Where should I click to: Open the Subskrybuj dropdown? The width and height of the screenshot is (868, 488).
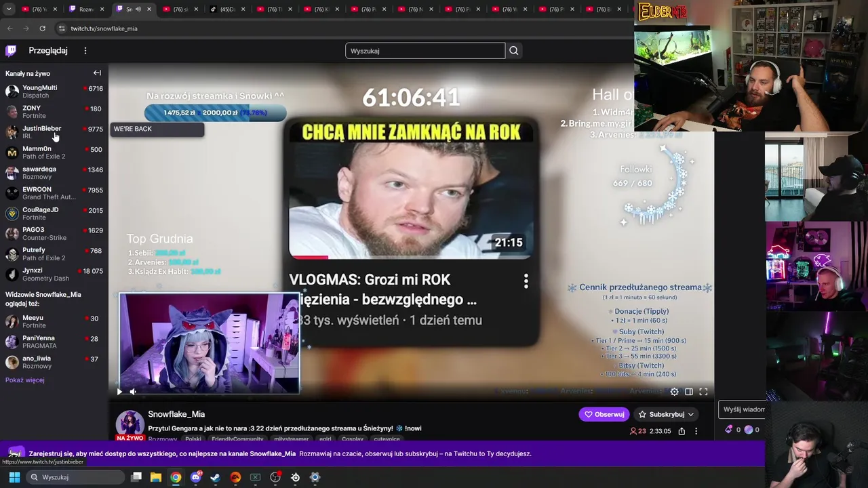[666, 414]
